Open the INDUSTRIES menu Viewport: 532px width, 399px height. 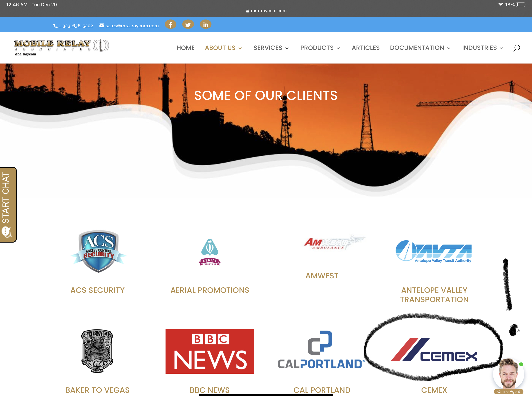pos(483,48)
